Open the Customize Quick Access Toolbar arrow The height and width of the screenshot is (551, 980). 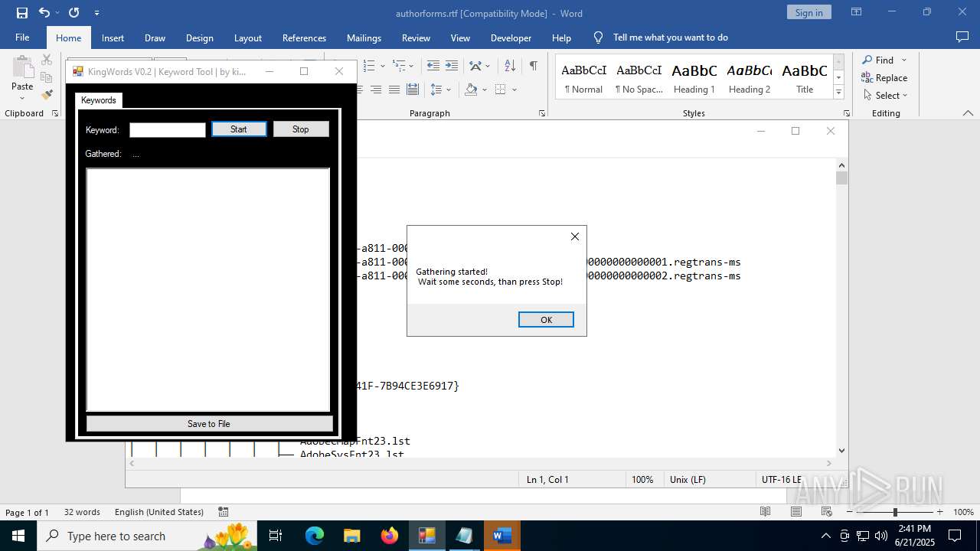coord(96,13)
